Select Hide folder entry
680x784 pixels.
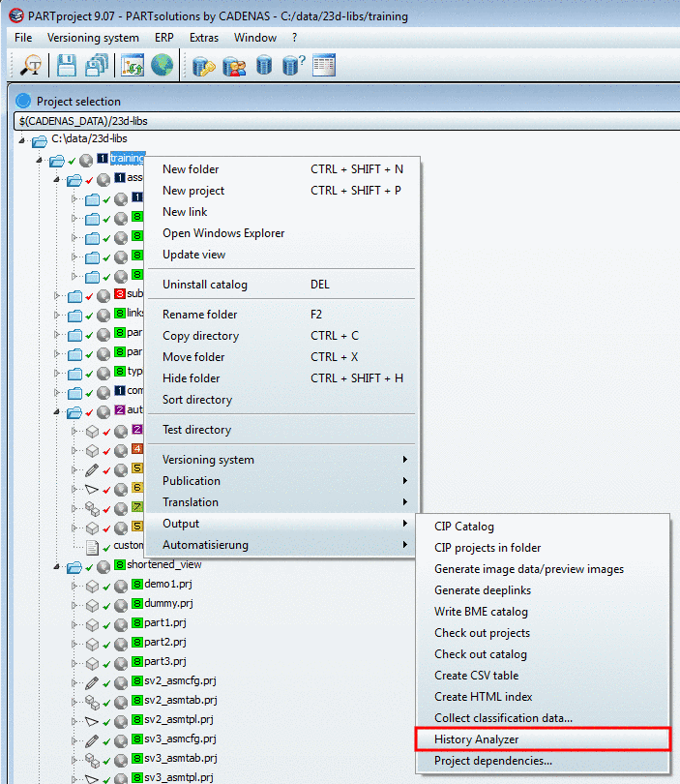click(281, 378)
